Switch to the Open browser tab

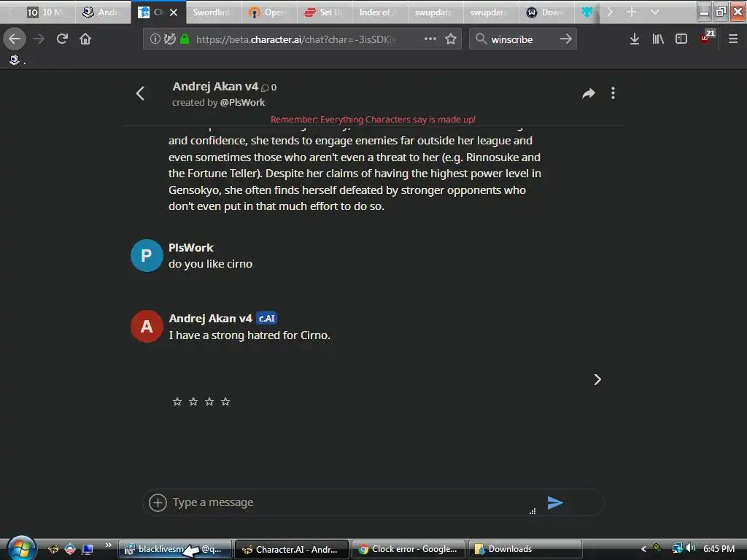(268, 12)
